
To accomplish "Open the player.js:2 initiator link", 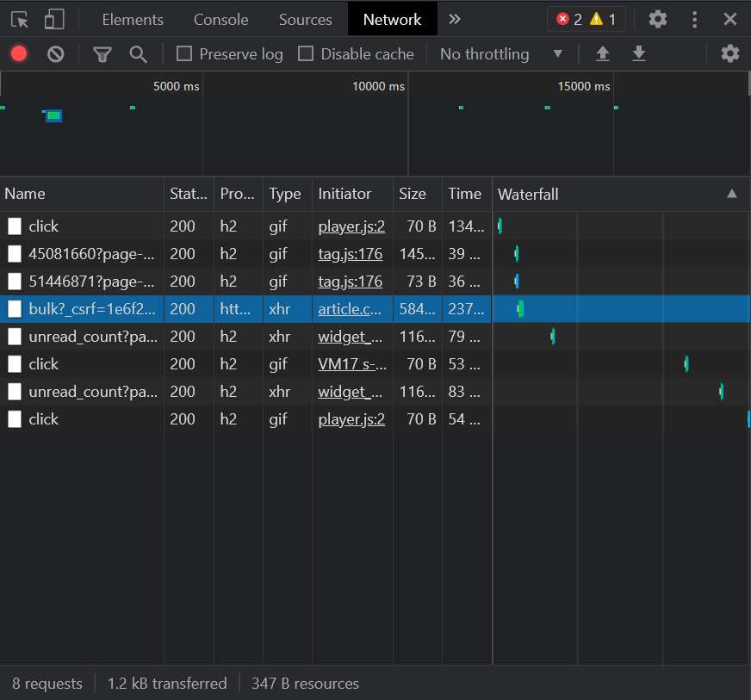I will click(351, 226).
